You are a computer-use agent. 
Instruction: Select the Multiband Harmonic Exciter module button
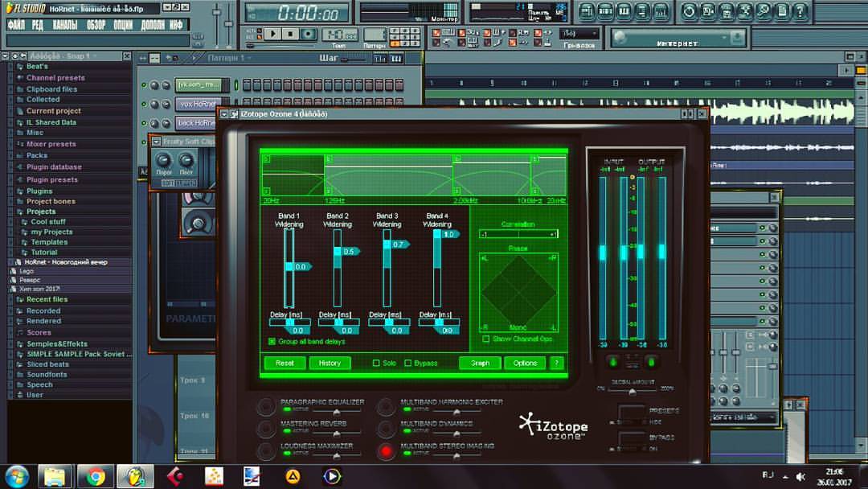point(386,406)
